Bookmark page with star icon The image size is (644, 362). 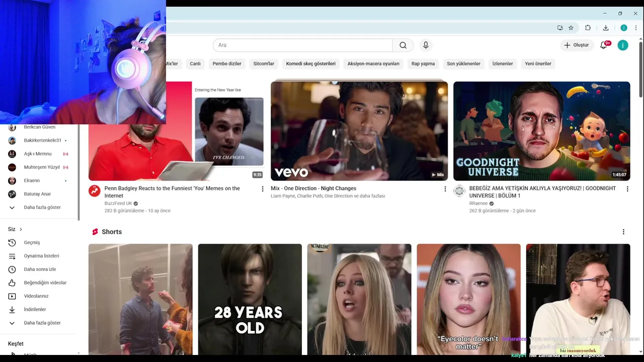pyautogui.click(x=571, y=28)
